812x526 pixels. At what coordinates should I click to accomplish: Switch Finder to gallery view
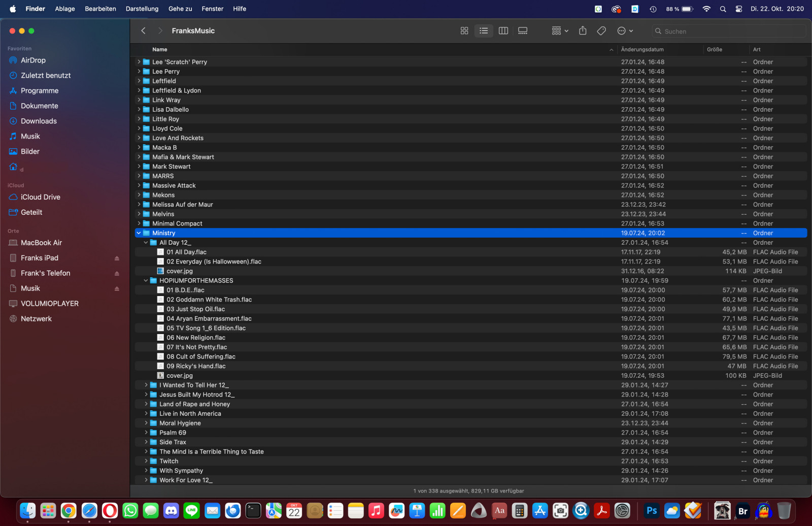[x=523, y=31]
